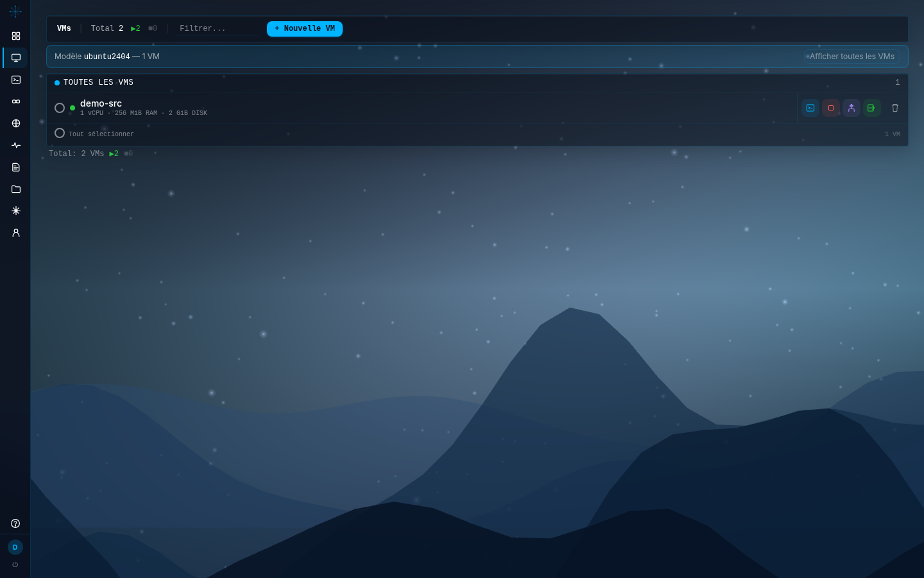Click the green export icon for demo-src
The width and height of the screenshot is (924, 578).
(x=871, y=108)
